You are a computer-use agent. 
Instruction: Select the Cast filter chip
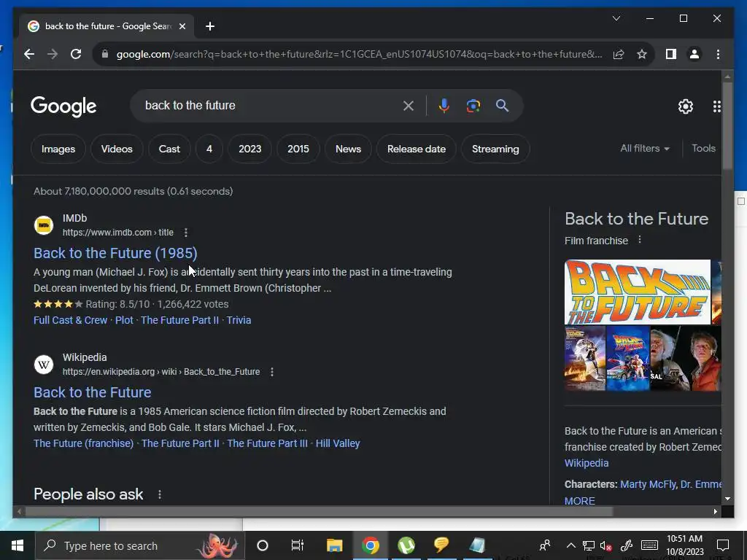pyautogui.click(x=169, y=149)
